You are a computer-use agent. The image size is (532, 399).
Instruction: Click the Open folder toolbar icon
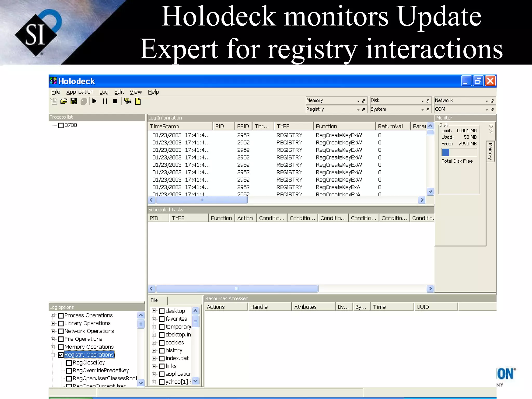[64, 101]
